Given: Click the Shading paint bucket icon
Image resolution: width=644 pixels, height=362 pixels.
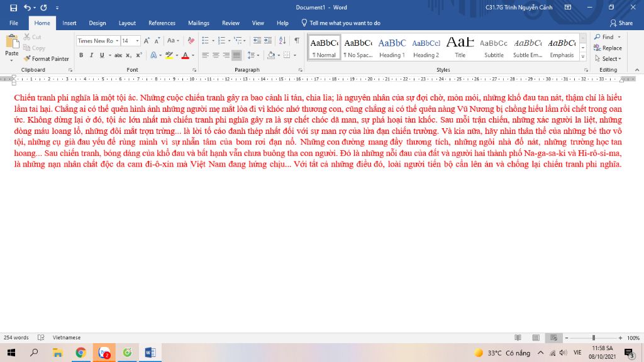Looking at the screenshot, I should 270,55.
